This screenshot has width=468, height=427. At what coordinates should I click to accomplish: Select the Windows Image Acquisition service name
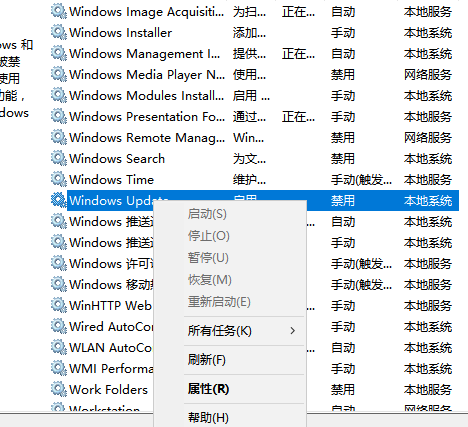[x=147, y=12]
